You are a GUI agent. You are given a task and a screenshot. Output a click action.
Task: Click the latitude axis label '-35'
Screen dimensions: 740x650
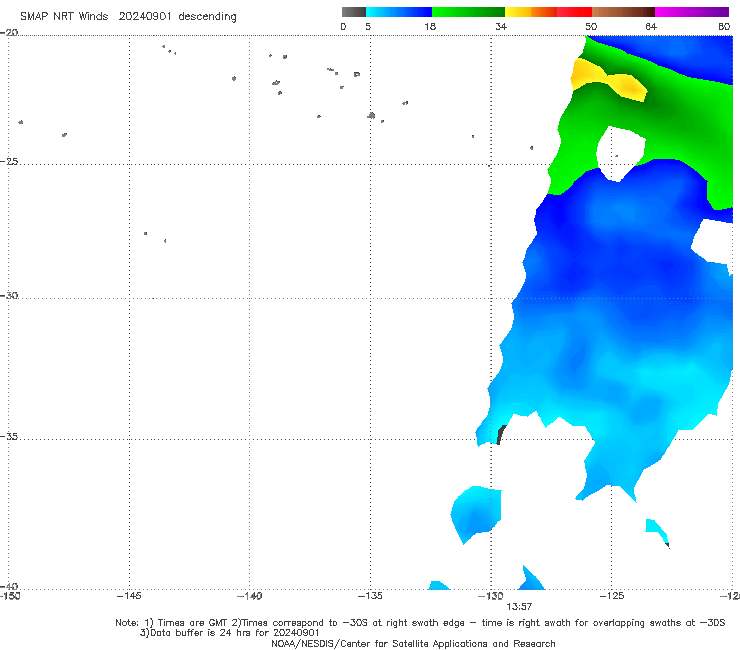pos(9,436)
